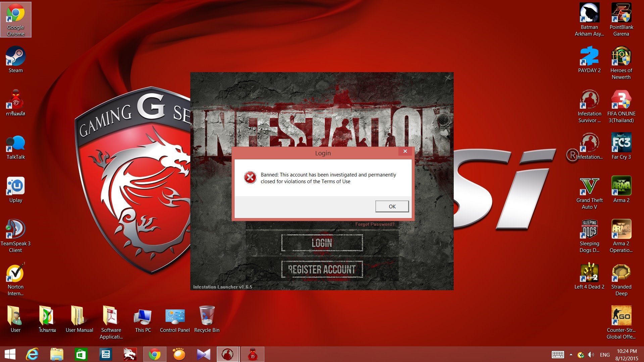Click the LOGIN button in Infestation launcher
644x362 pixels.
(322, 243)
